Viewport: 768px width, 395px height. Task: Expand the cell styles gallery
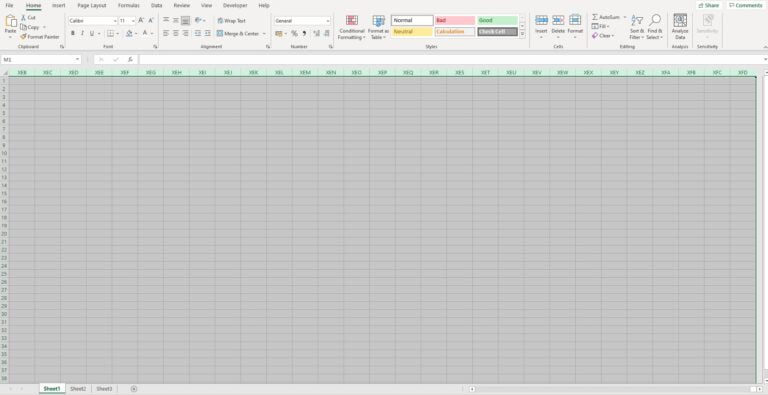522,34
